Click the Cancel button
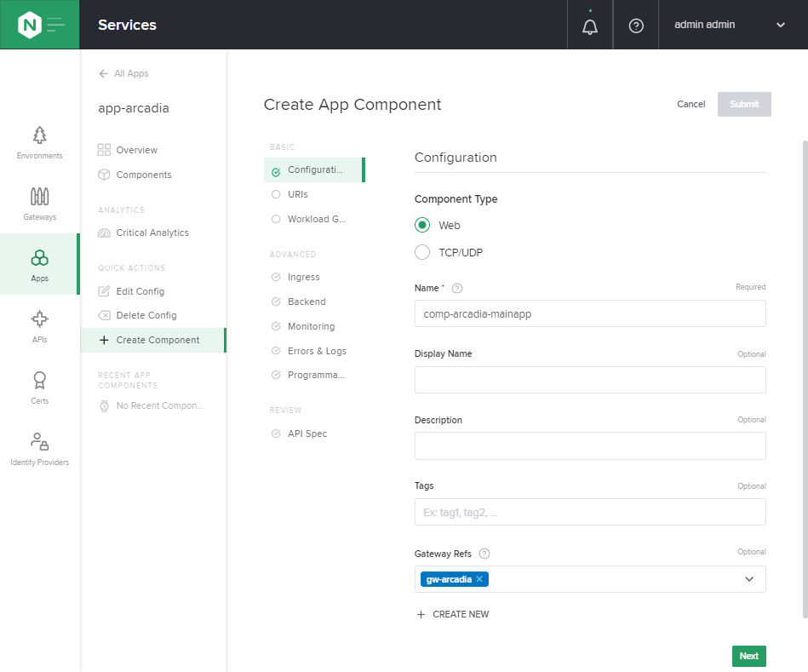The image size is (808, 672). [x=691, y=104]
